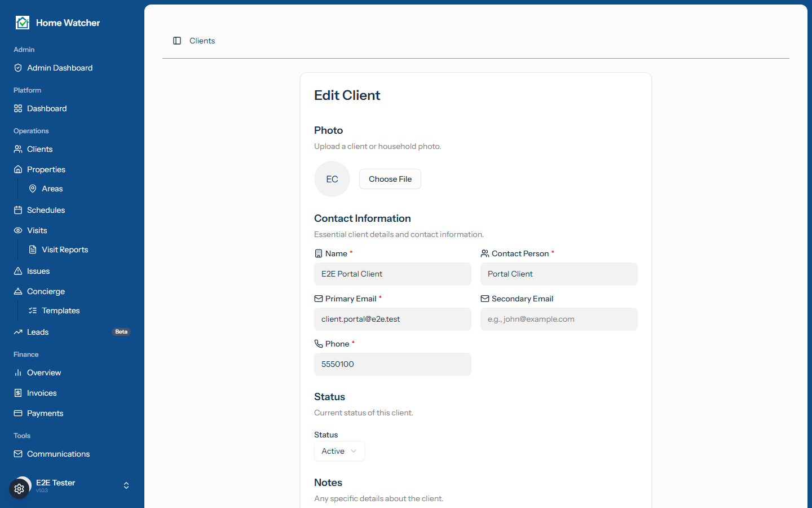Click the Concierge bell icon
The height and width of the screenshot is (508, 812).
point(18,291)
